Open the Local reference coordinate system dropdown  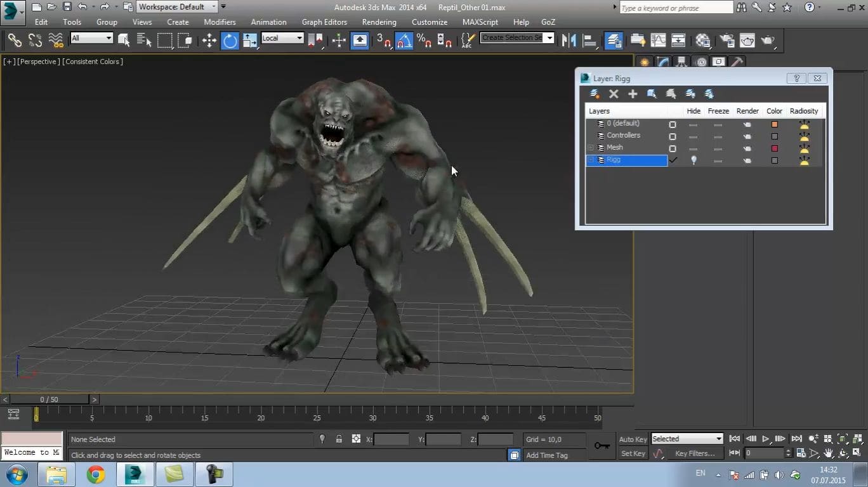(282, 38)
